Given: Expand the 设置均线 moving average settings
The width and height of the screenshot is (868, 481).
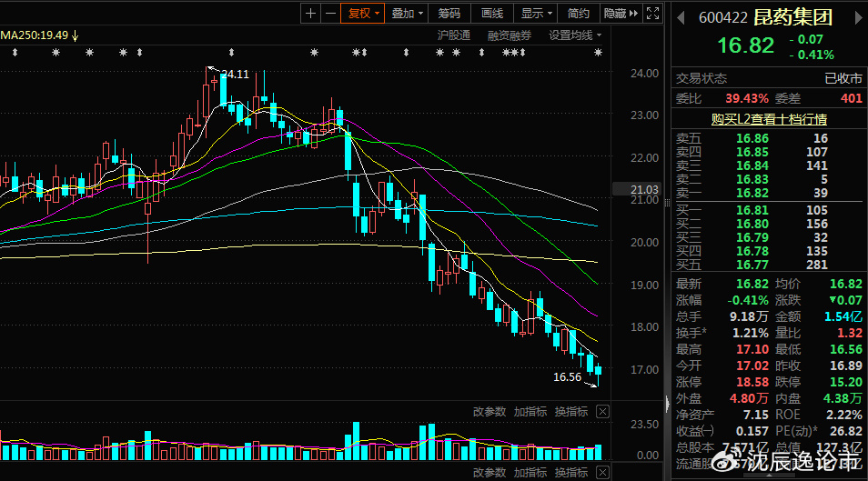Looking at the screenshot, I should [575, 35].
